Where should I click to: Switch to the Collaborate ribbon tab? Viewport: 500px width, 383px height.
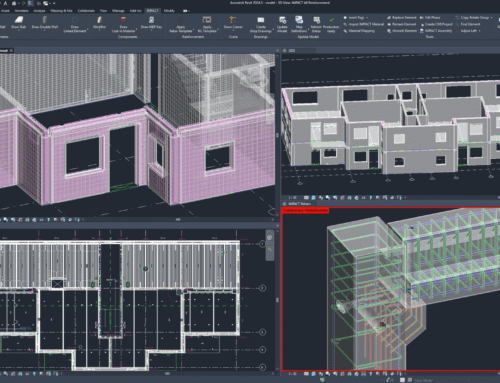pyautogui.click(x=86, y=11)
